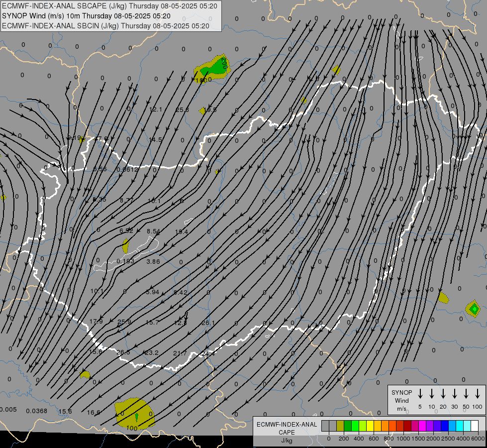Click the map value 16.6
This screenshot has width=487, height=448.
(94, 412)
